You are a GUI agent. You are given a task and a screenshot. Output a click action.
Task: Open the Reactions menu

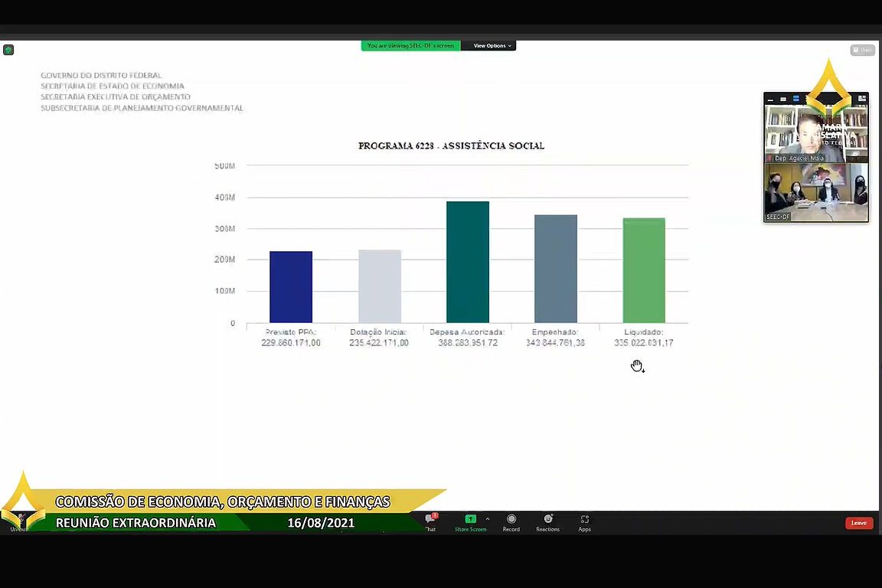(547, 521)
